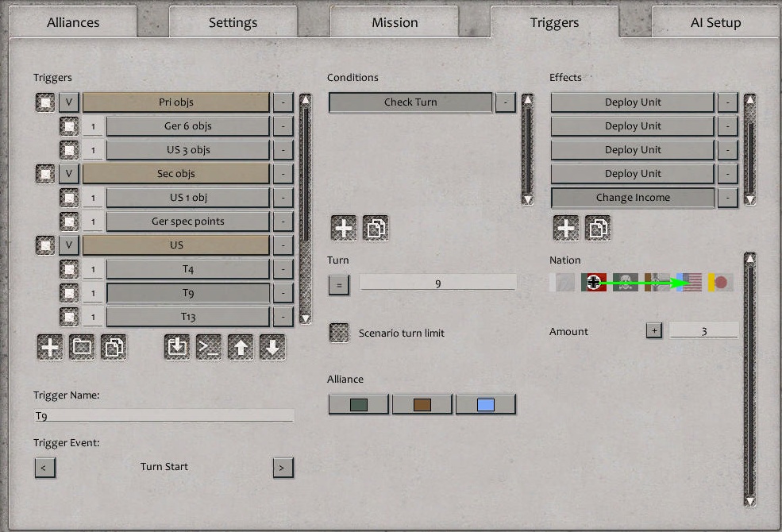Enable Scenario turn limit checkbox
The height and width of the screenshot is (532, 782).
click(339, 333)
